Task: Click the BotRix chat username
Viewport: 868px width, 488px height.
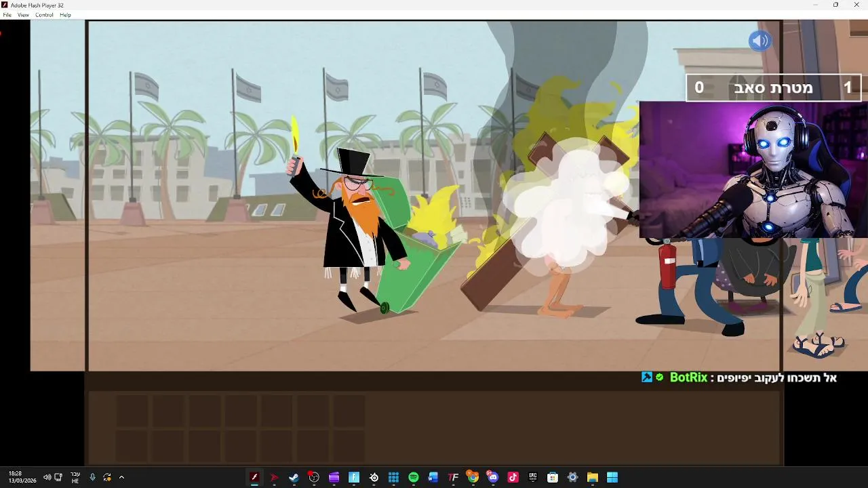Action: click(688, 378)
